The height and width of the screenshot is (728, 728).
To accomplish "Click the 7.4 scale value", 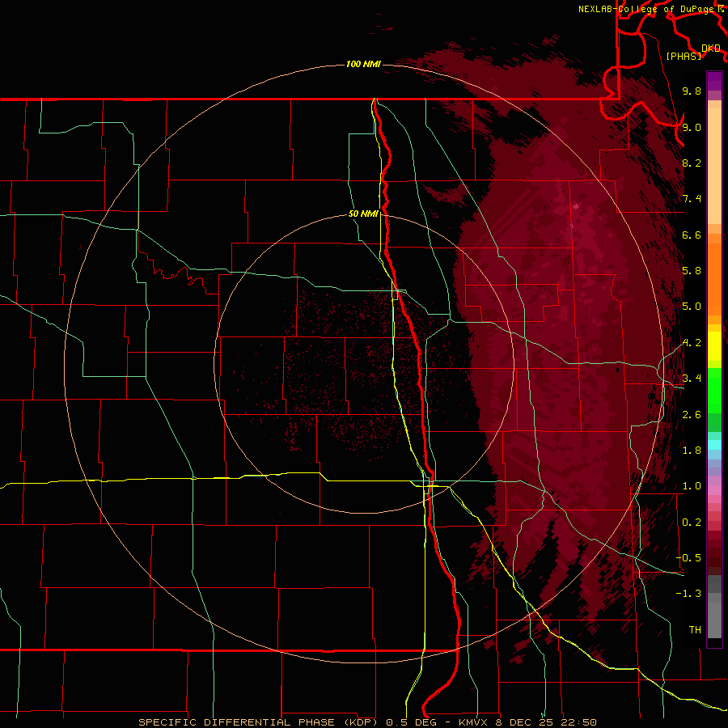I will point(692,199).
